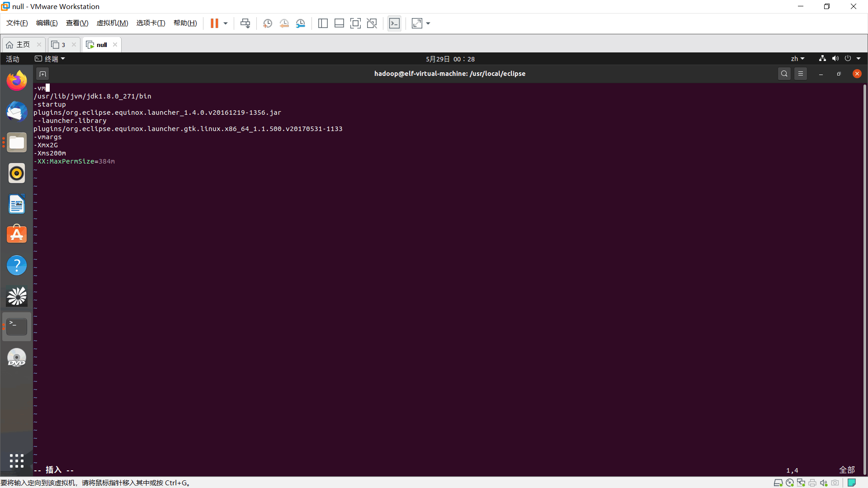Click the network icon in Ubuntu top bar
868x488 pixels.
point(822,58)
